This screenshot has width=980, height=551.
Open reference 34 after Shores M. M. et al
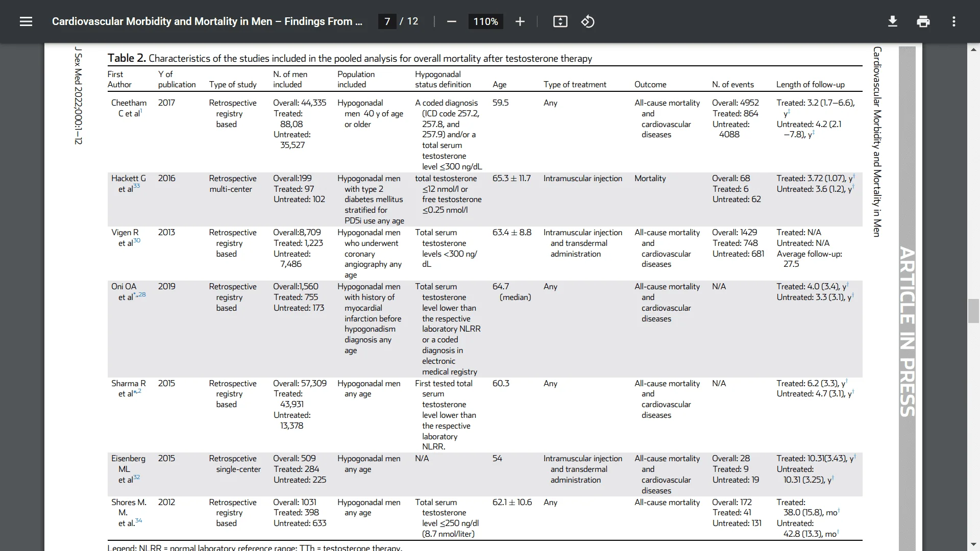click(139, 520)
